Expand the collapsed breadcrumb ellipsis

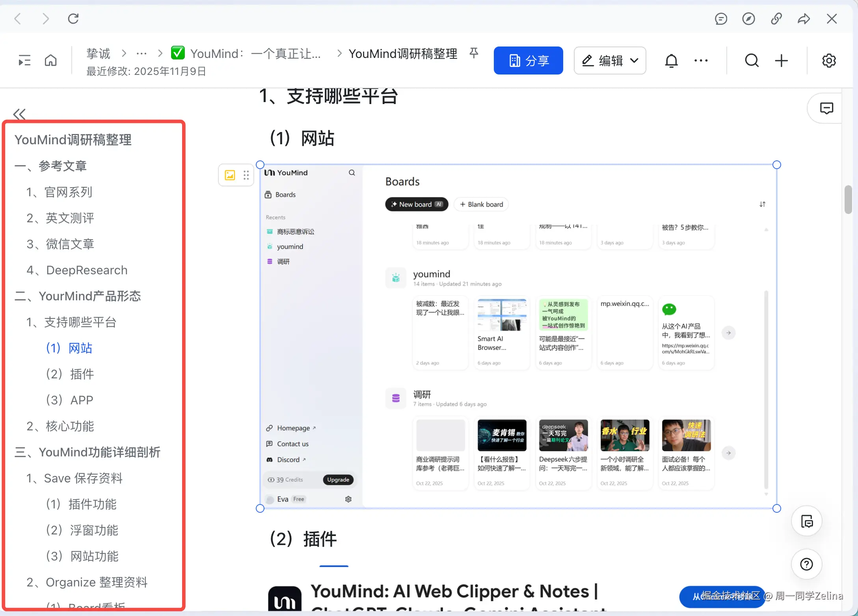(x=141, y=54)
